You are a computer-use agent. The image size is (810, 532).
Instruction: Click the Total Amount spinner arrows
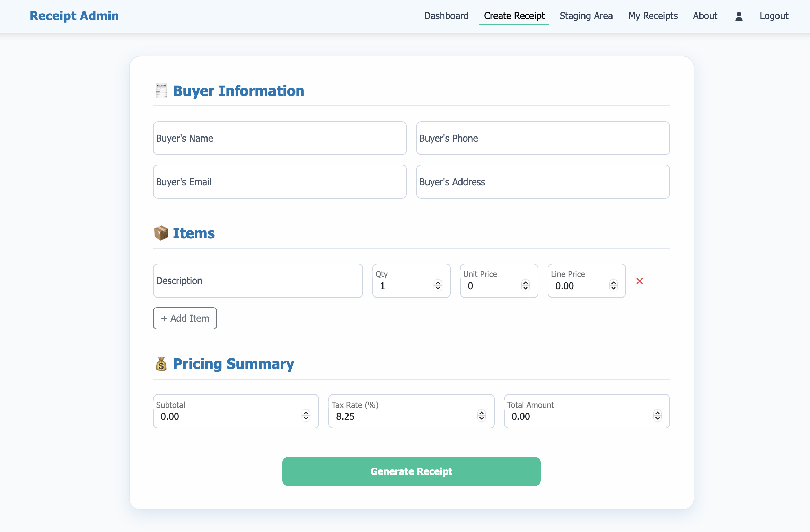(657, 415)
